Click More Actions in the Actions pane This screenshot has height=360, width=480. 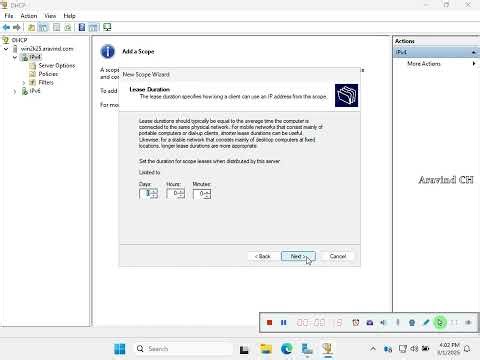[x=424, y=63]
